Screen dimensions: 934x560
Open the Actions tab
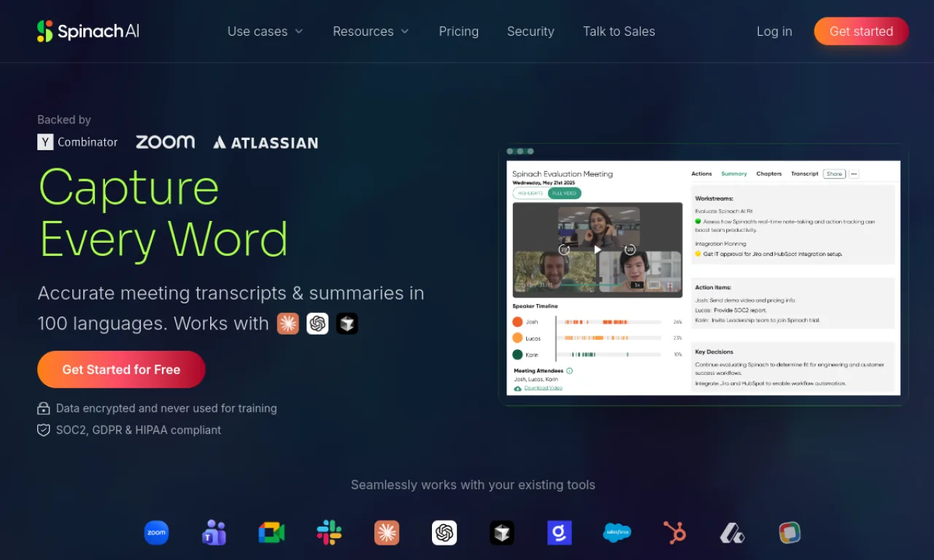coord(701,174)
